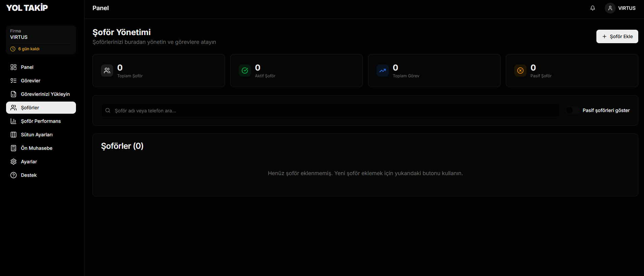Open Görevlerinizi Yükleyin page
Viewport: 644px width, 276px height.
click(x=45, y=94)
